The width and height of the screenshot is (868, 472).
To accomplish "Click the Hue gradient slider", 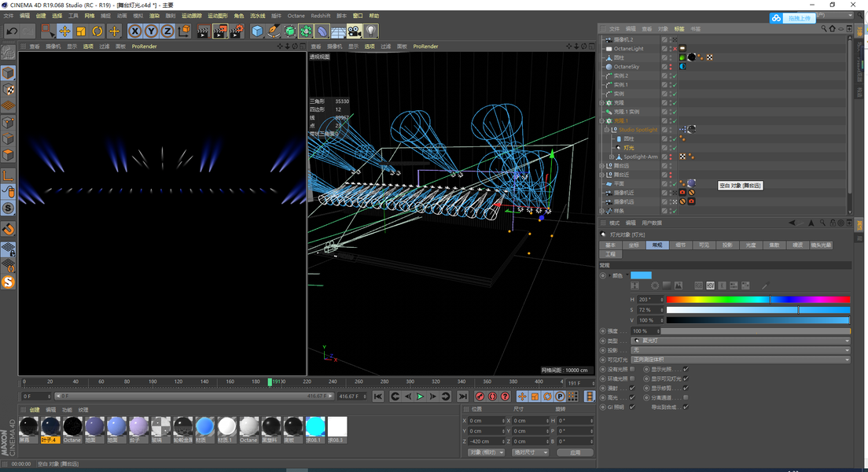I will click(758, 300).
